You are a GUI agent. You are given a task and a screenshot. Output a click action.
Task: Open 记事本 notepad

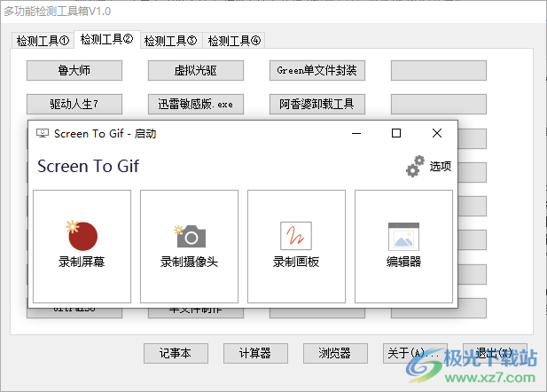(x=176, y=353)
